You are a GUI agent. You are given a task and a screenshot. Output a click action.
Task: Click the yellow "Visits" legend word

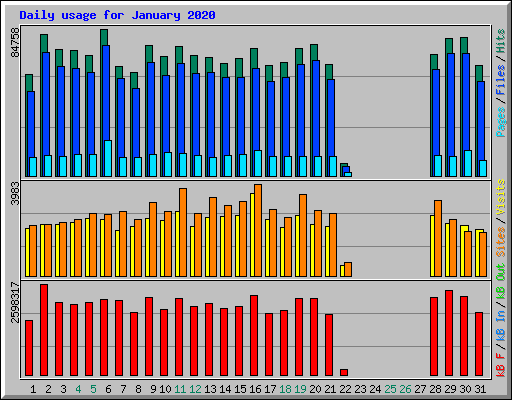501,197
